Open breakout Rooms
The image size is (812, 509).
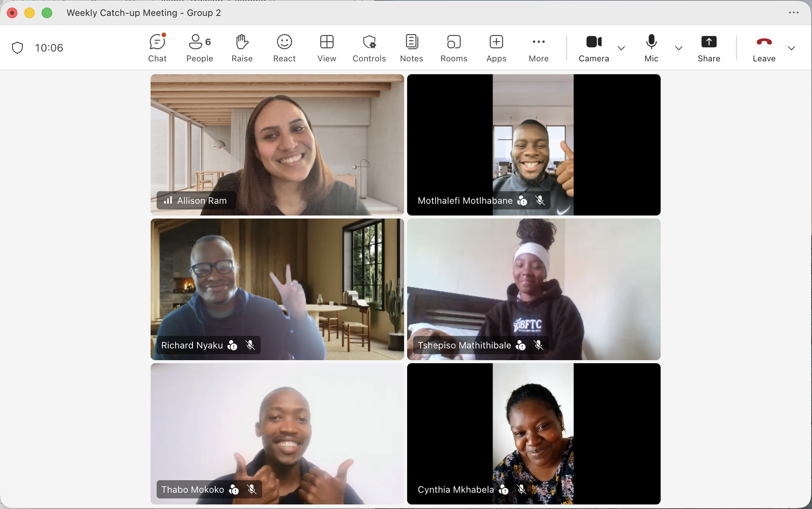coord(454,47)
